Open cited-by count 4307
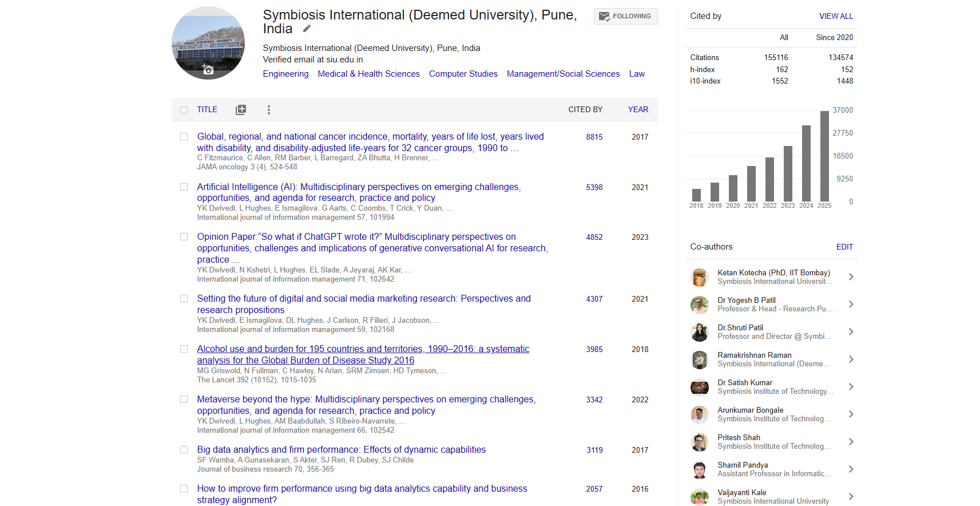 coord(594,299)
